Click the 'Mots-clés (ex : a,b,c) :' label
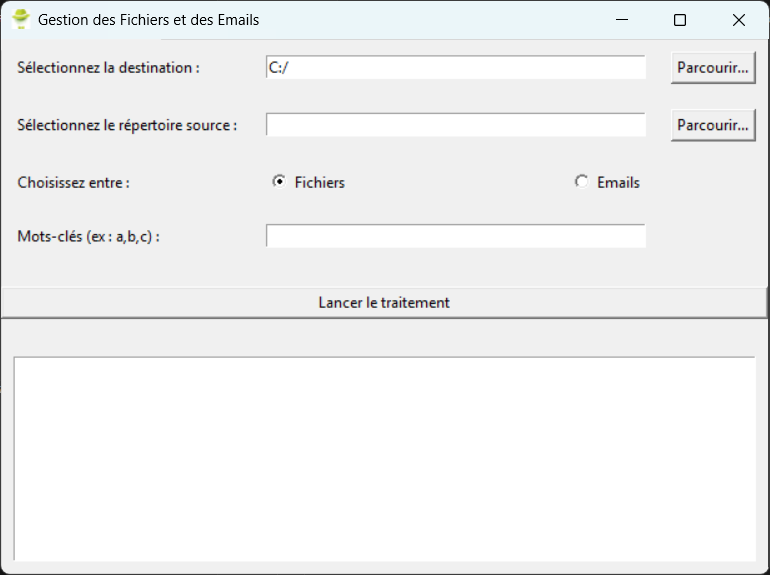 88,237
